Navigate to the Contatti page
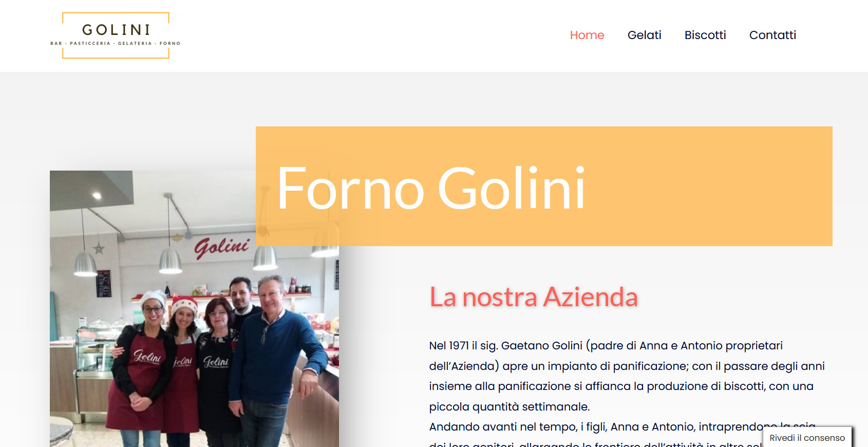Screen dimensions: 868x447 (x=772, y=35)
